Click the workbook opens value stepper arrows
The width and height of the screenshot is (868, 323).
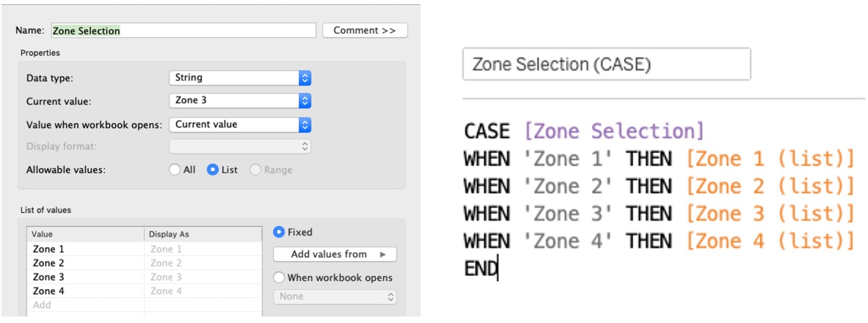pyautogui.click(x=305, y=125)
